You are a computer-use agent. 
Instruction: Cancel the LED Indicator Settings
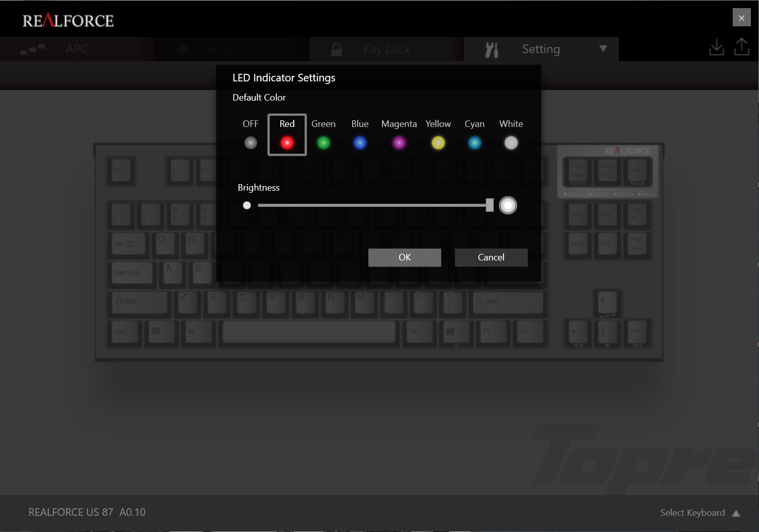coord(490,257)
